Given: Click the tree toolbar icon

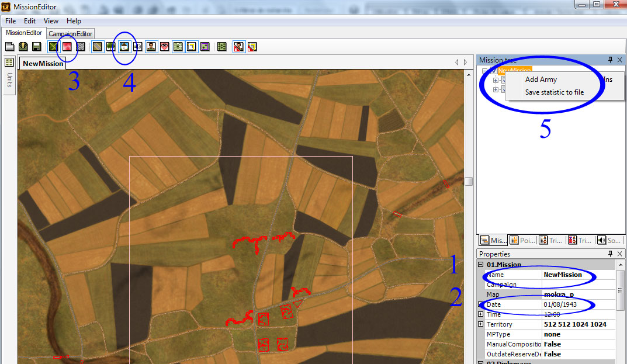Looking at the screenshot, I should click(110, 47).
